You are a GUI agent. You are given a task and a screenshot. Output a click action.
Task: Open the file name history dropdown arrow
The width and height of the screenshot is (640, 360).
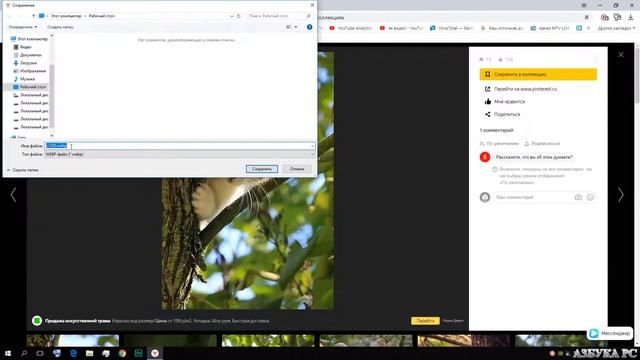click(x=313, y=146)
